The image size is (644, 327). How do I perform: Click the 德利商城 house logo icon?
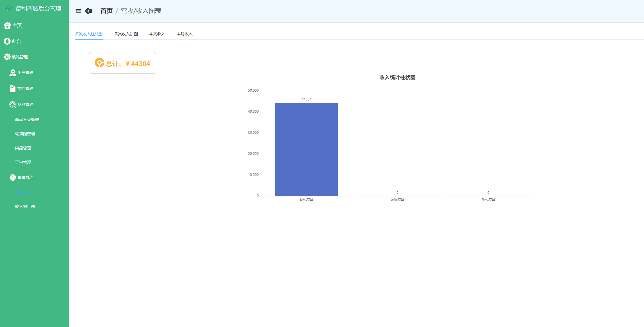9,8
